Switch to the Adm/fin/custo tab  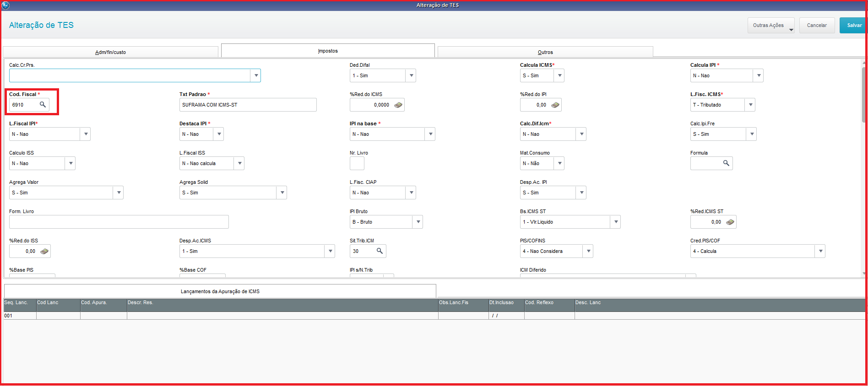(x=110, y=52)
